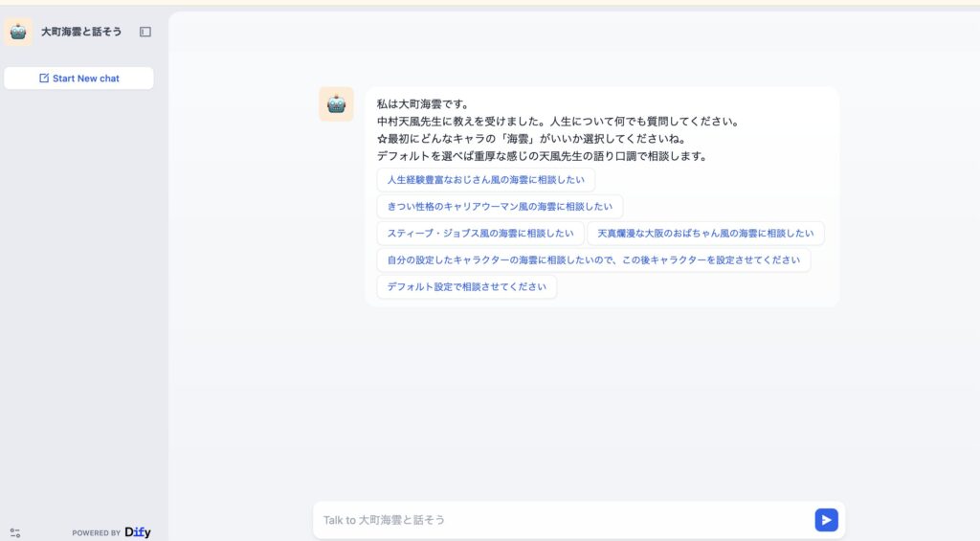Click the text 私は大町海雲です。
Viewport: 980px width, 541px height.
[423, 103]
